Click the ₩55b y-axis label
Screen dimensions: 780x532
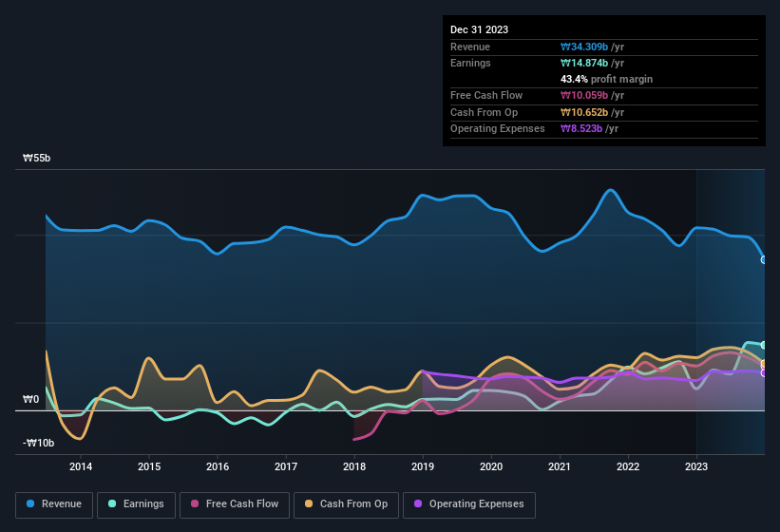[37, 158]
